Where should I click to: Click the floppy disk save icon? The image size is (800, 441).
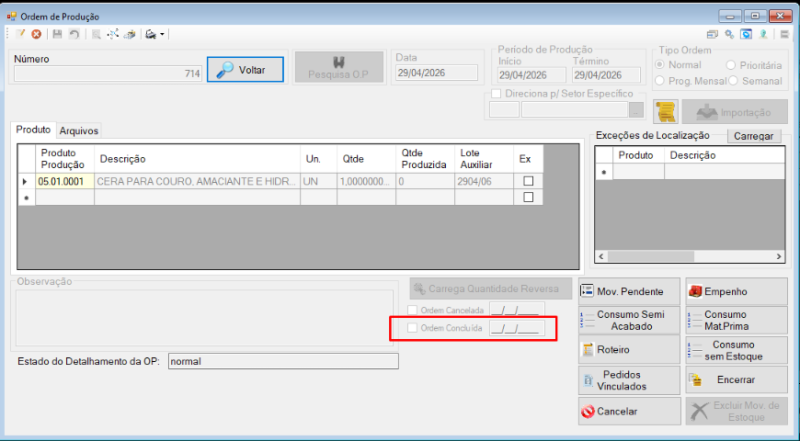(x=57, y=34)
